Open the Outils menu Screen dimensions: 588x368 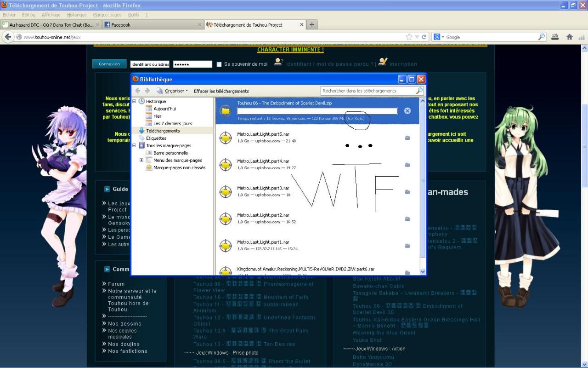pos(133,15)
